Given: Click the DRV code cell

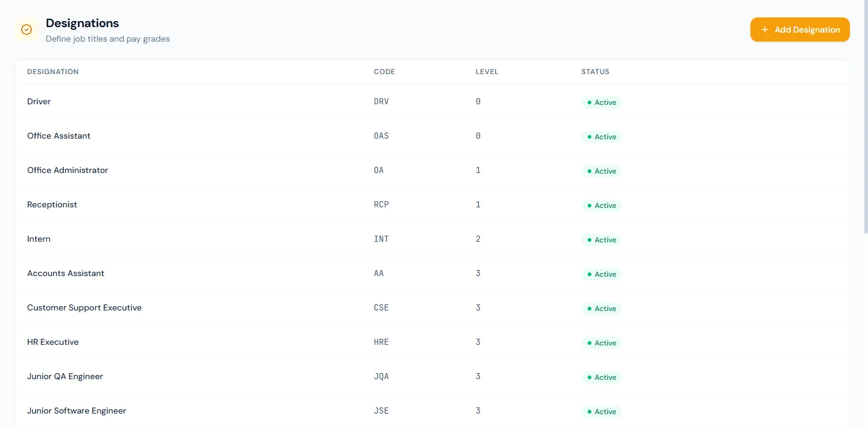Looking at the screenshot, I should point(382,101).
